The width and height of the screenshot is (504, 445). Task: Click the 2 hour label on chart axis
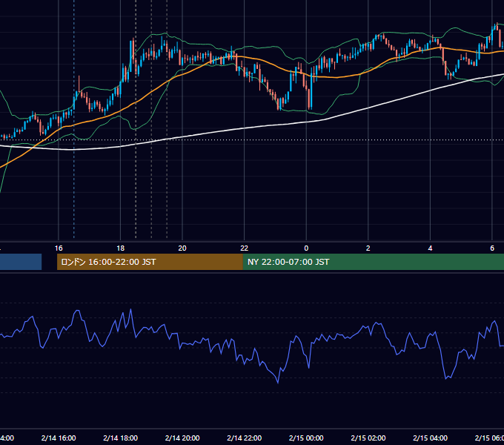point(368,248)
